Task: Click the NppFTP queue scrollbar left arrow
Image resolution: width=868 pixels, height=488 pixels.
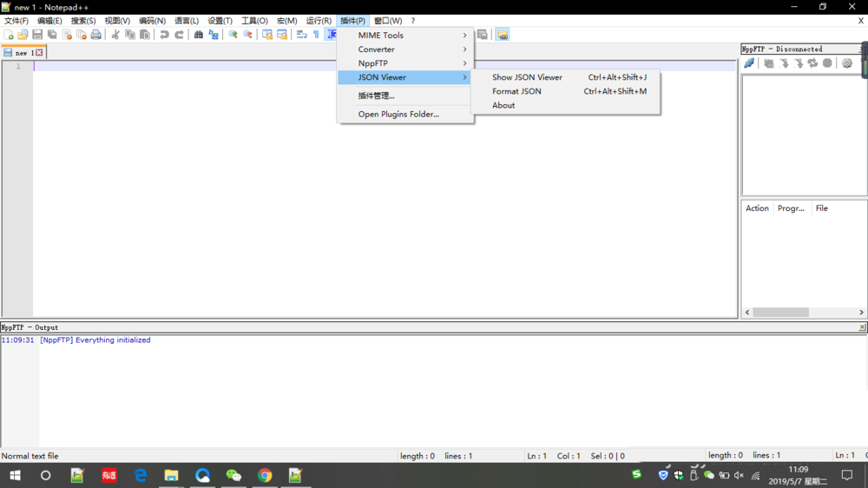Action: pos(747,313)
